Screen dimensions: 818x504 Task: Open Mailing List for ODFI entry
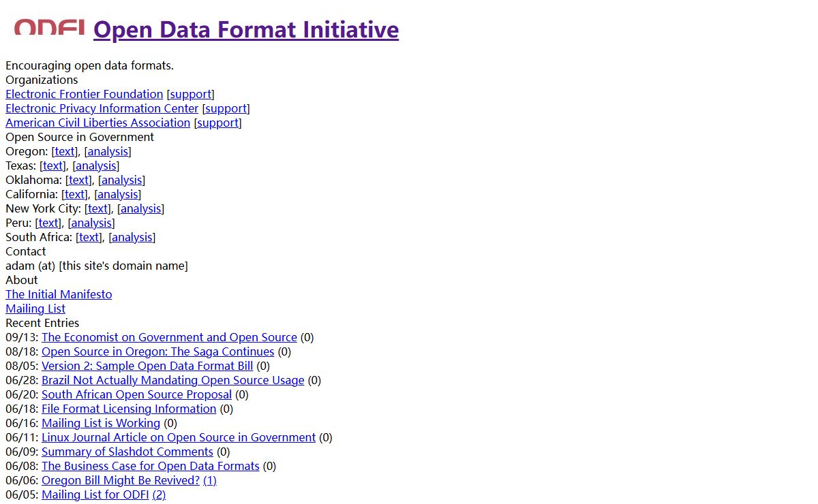[95, 494]
